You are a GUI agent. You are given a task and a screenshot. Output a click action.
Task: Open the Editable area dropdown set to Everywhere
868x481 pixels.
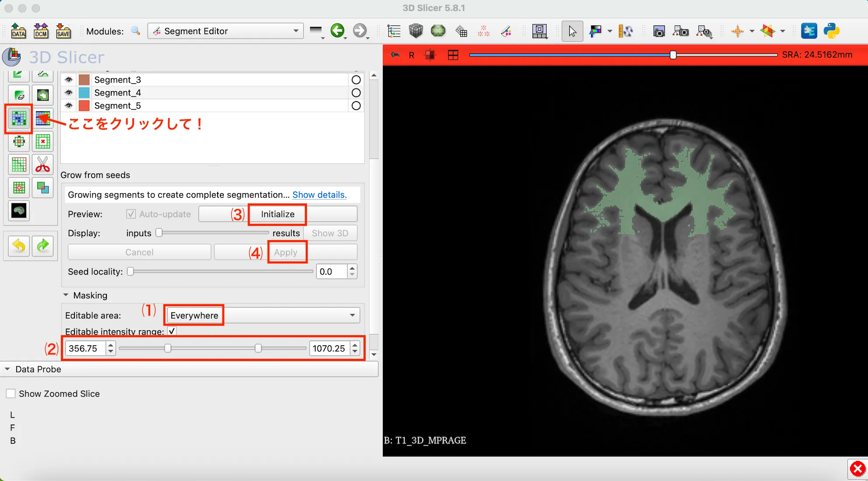(261, 315)
